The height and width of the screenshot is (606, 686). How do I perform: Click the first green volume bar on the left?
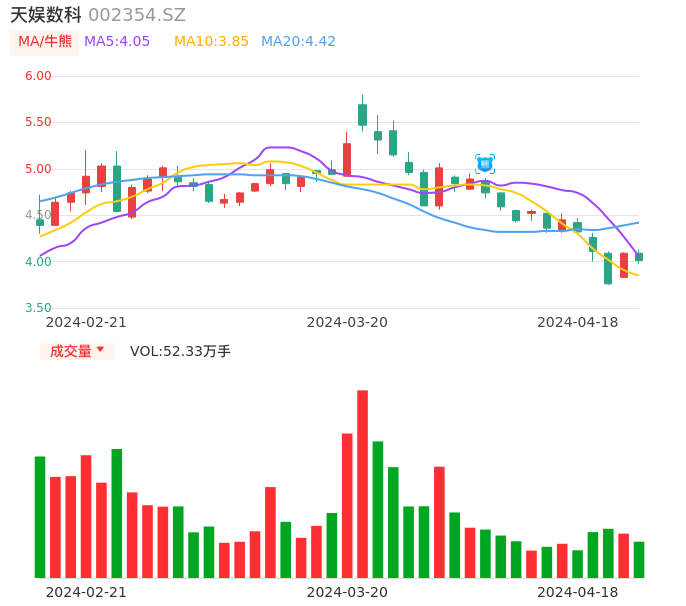click(40, 517)
